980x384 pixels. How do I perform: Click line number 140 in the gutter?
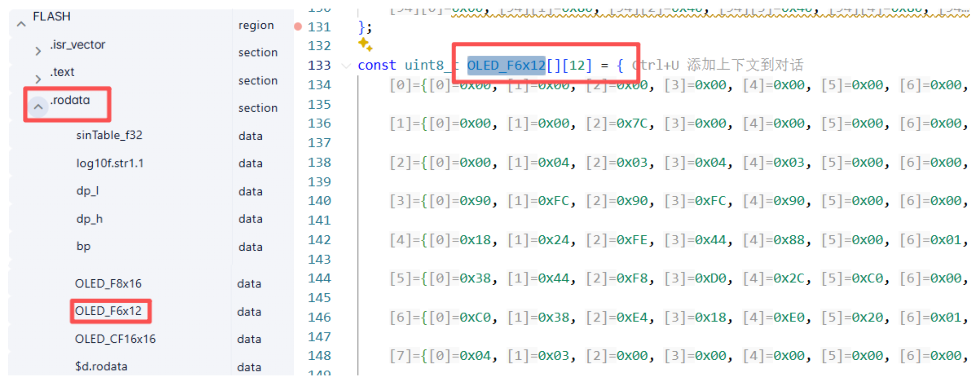pyautogui.click(x=319, y=201)
